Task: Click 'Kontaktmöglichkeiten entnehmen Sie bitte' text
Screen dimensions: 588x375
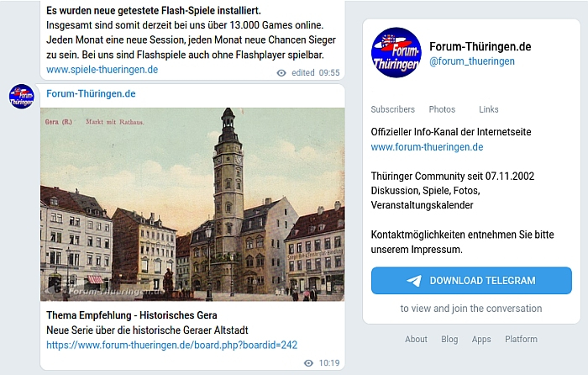Action: 462,235
